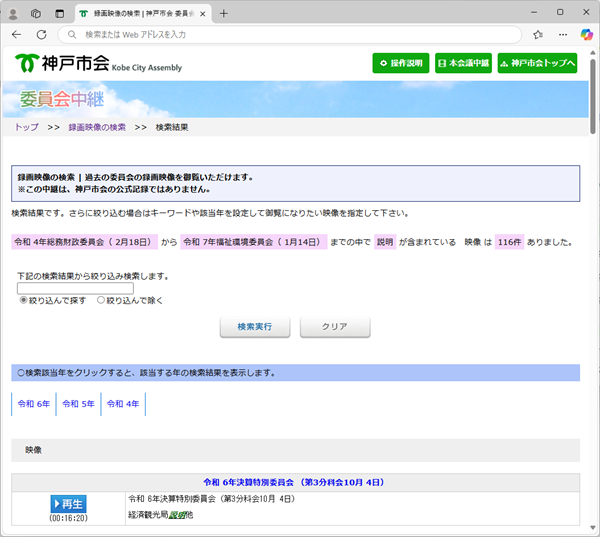
Task: Go to 録画映像の検索 breadcrumb link
Action: [x=97, y=128]
